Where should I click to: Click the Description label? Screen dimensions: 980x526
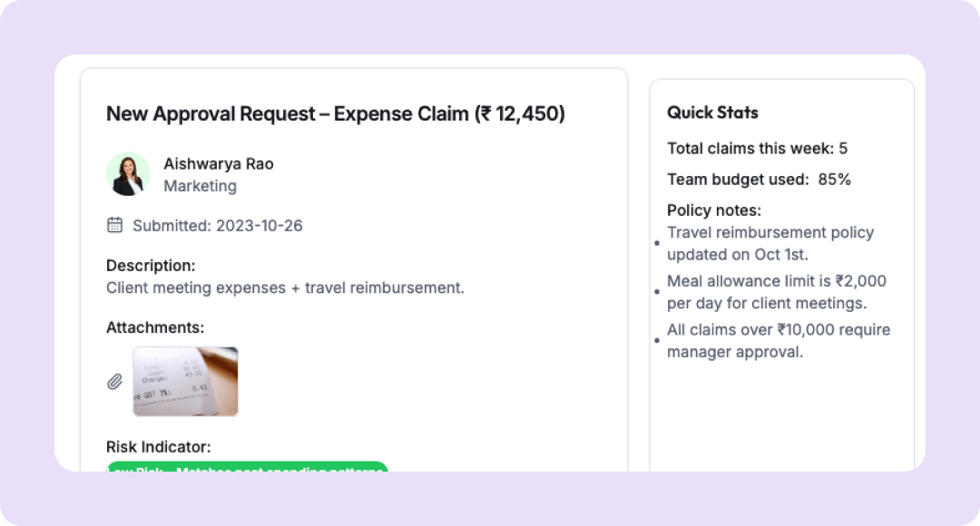(x=151, y=266)
